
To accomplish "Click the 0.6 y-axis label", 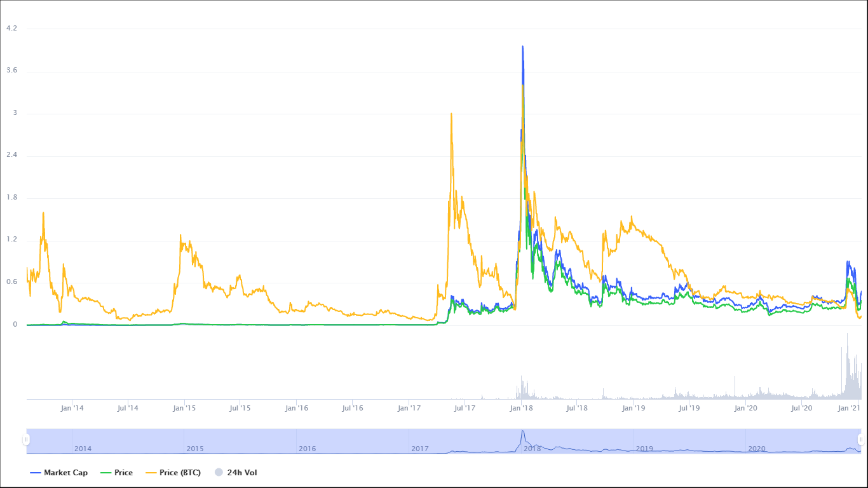I will coord(11,283).
